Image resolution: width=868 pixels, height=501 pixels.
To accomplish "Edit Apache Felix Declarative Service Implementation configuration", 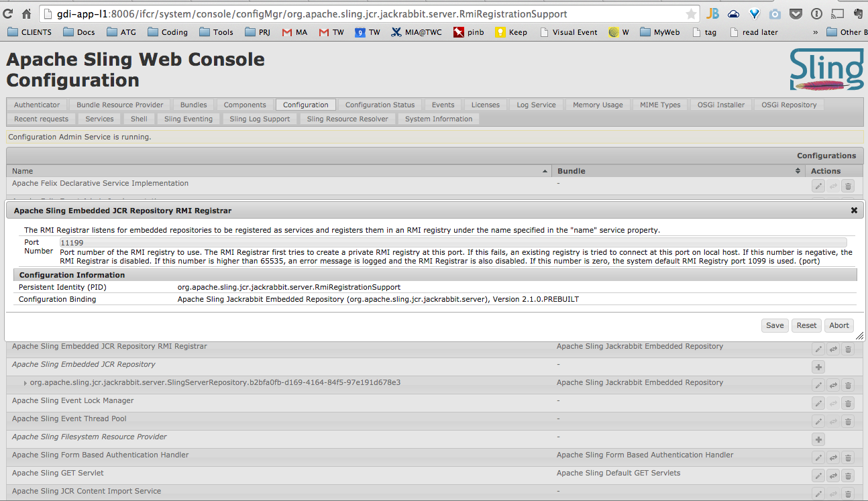I will click(x=818, y=186).
